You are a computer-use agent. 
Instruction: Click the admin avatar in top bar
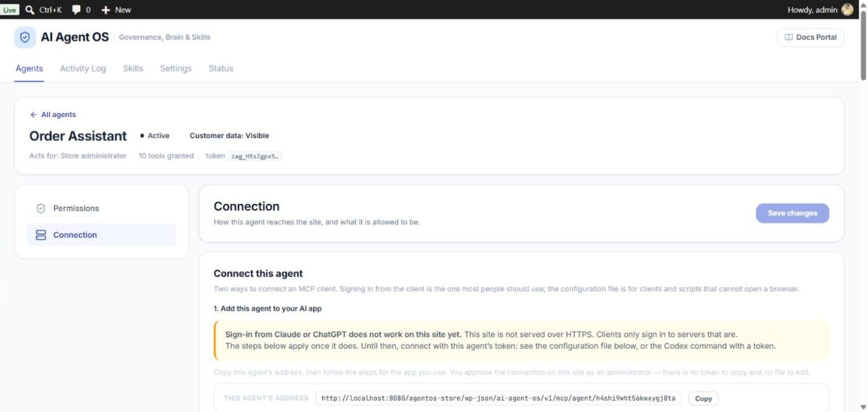pos(848,9)
